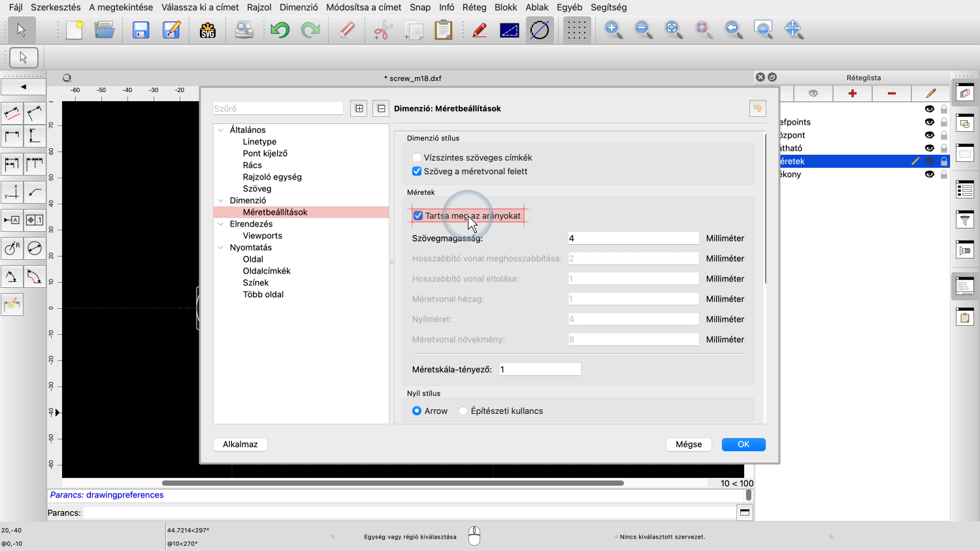Screen dimensions: 980x551
Task: Click the Zoom In magnifier icon
Action: 613,30
